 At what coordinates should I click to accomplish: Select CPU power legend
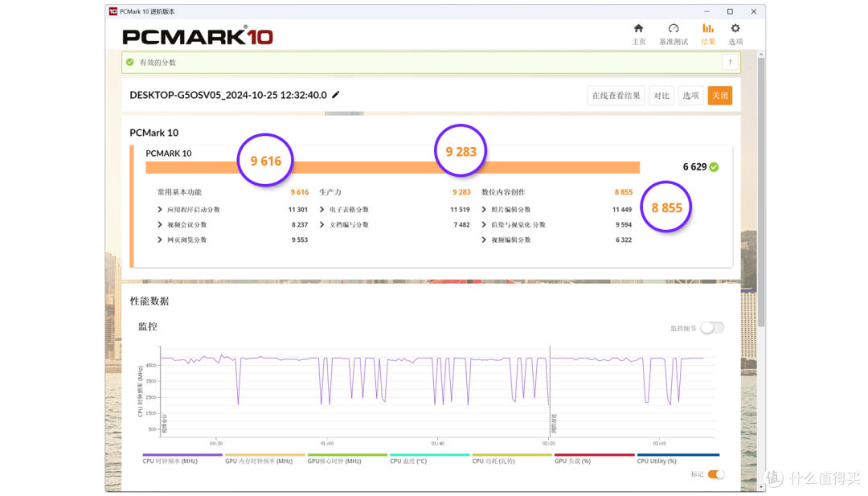pos(511,458)
